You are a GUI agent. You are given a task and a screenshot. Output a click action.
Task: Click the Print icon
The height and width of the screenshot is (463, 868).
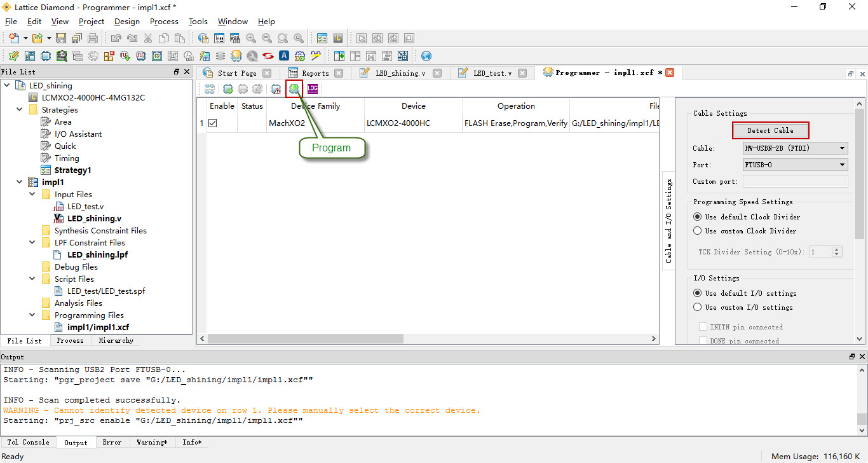click(x=93, y=38)
